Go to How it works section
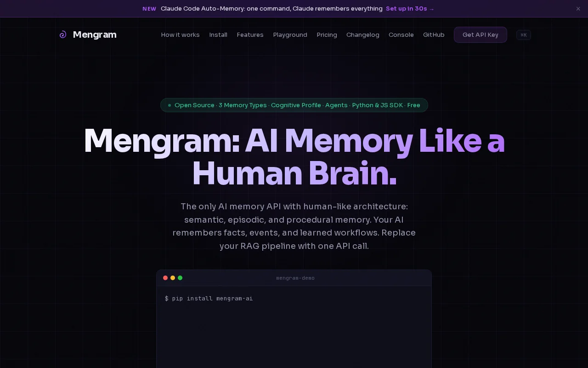 point(180,35)
